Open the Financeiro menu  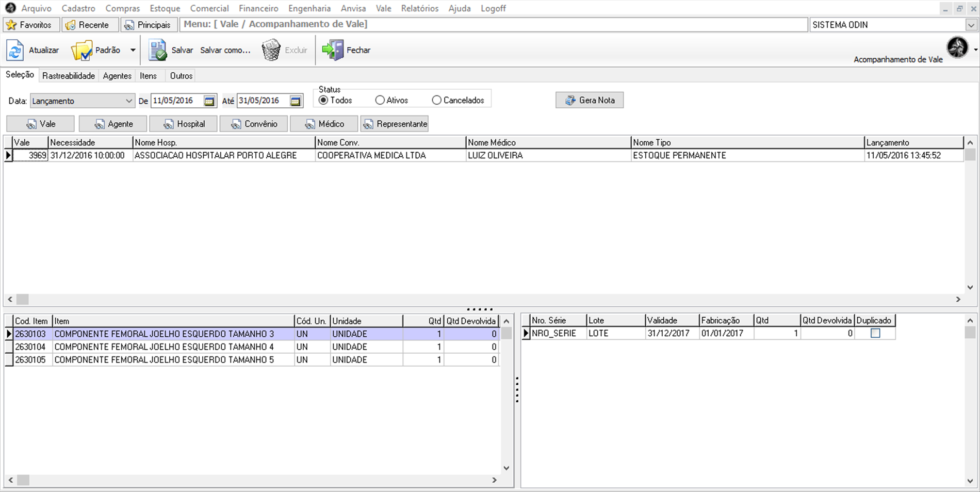click(258, 8)
